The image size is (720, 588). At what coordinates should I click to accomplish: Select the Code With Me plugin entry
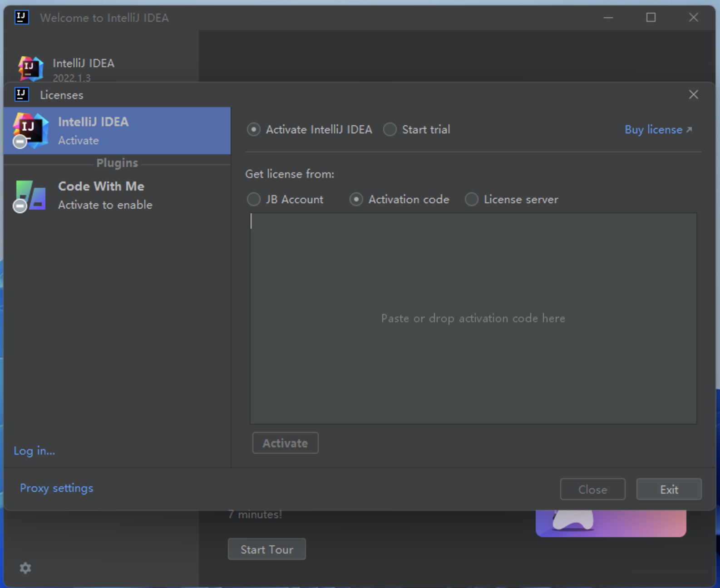117,196
